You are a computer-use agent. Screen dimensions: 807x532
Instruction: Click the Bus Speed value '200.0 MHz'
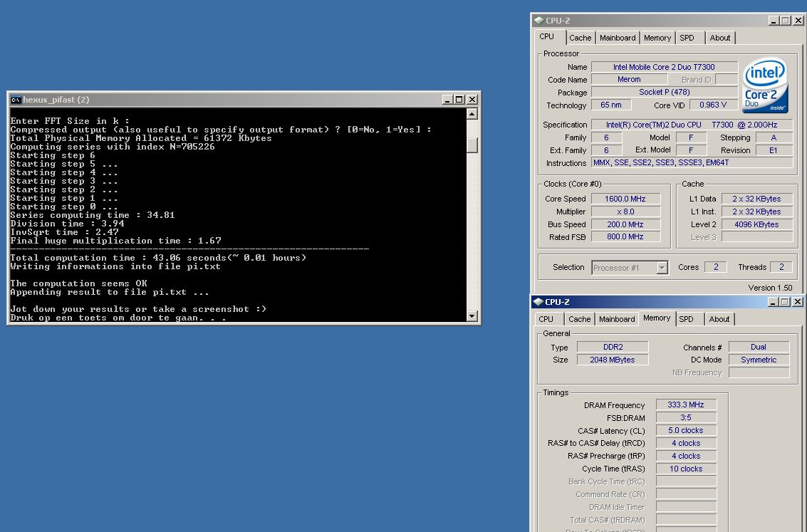pyautogui.click(x=625, y=224)
